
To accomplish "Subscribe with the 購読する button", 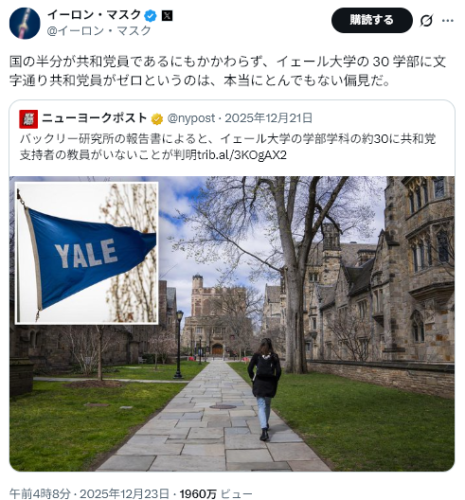I will (372, 20).
